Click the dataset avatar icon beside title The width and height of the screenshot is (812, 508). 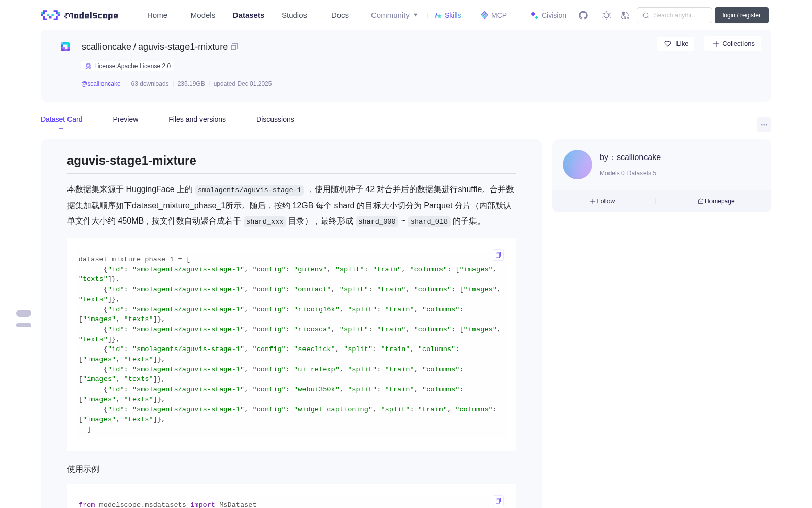pyautogui.click(x=65, y=47)
